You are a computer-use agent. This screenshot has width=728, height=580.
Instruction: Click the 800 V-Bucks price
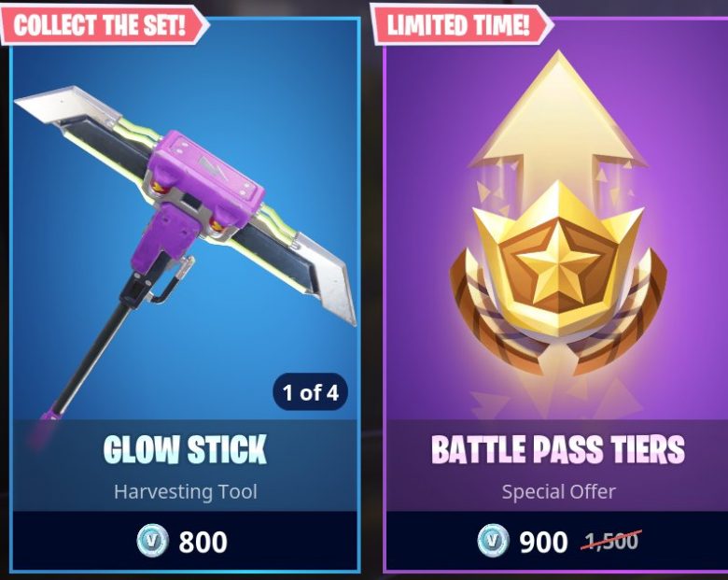tap(203, 542)
